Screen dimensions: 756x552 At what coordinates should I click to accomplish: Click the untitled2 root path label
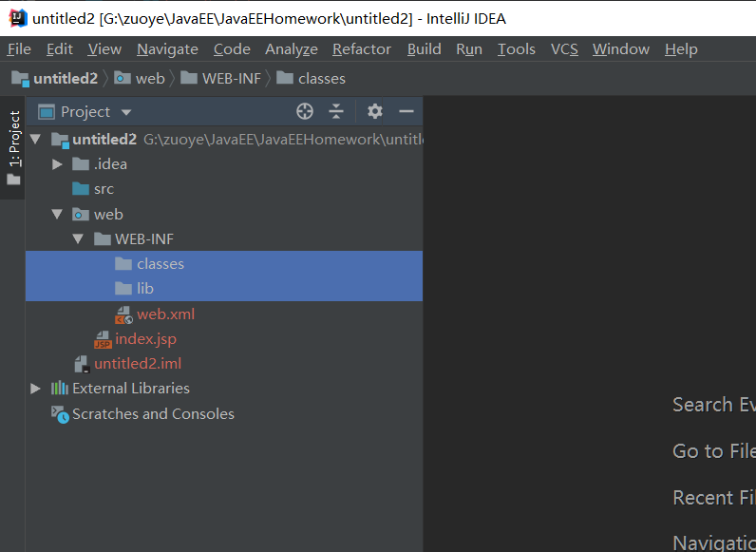(283, 140)
